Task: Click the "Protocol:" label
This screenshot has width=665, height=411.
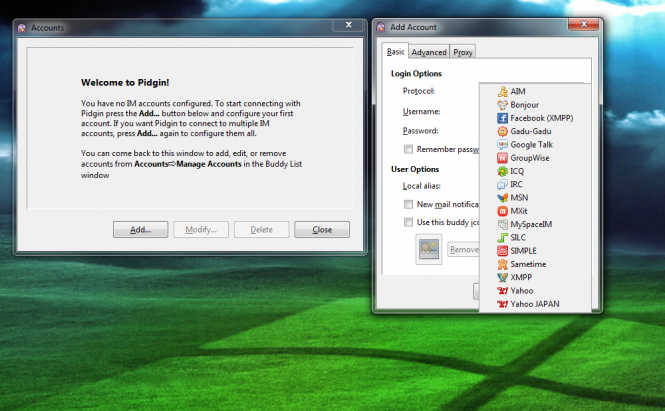Action: (419, 91)
